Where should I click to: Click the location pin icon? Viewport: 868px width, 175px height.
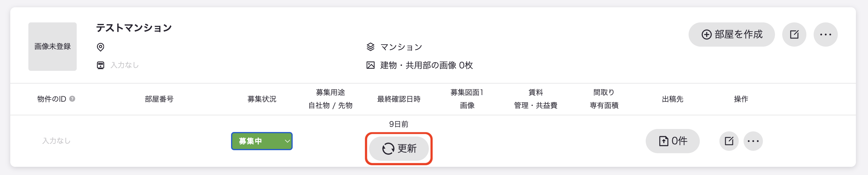(100, 47)
